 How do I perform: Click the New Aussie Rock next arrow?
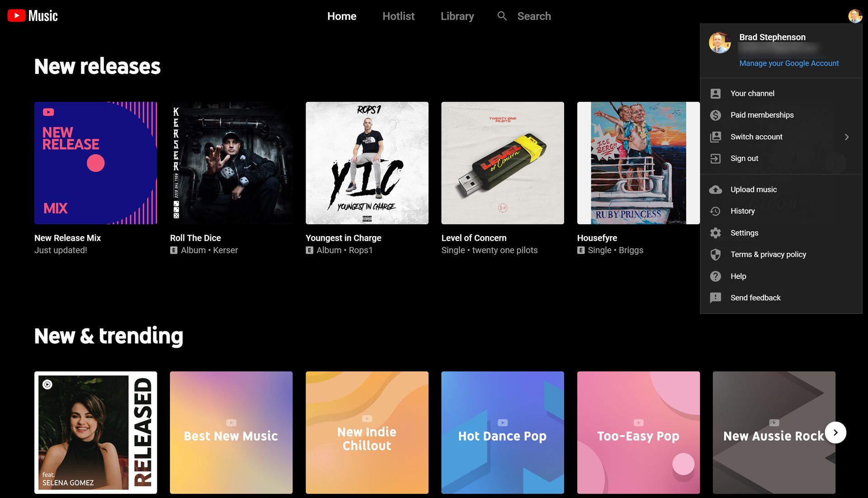point(835,432)
